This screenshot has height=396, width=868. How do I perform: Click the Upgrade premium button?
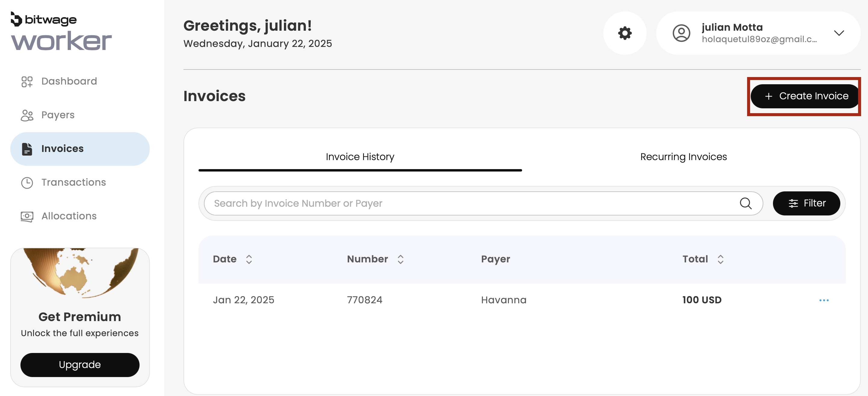pyautogui.click(x=80, y=365)
